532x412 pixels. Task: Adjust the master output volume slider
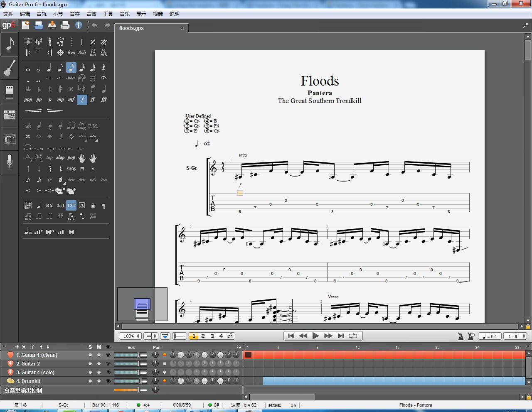tap(131, 390)
